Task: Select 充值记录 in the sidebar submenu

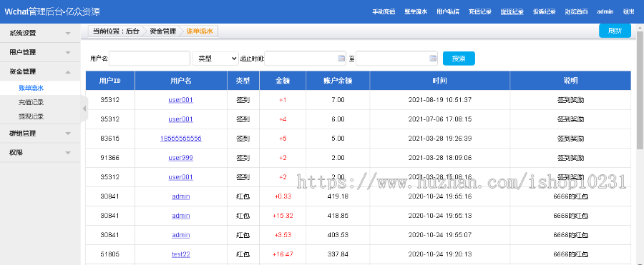Action: click(31, 102)
